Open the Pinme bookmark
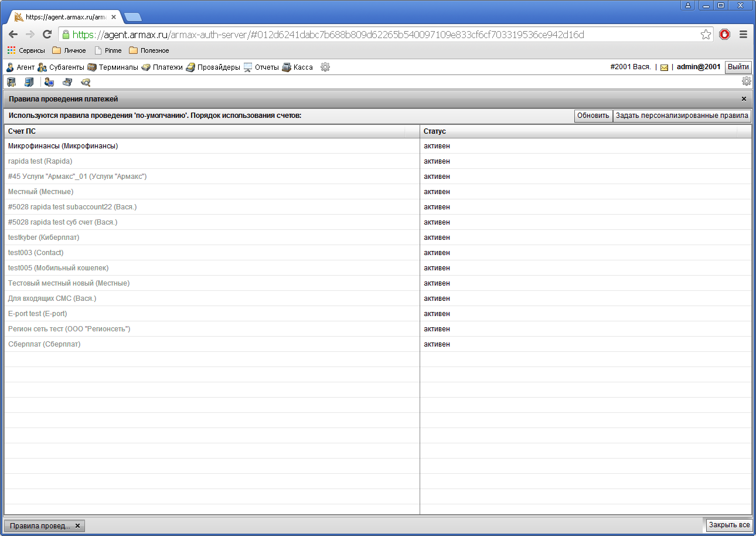The image size is (756, 536). [108, 50]
